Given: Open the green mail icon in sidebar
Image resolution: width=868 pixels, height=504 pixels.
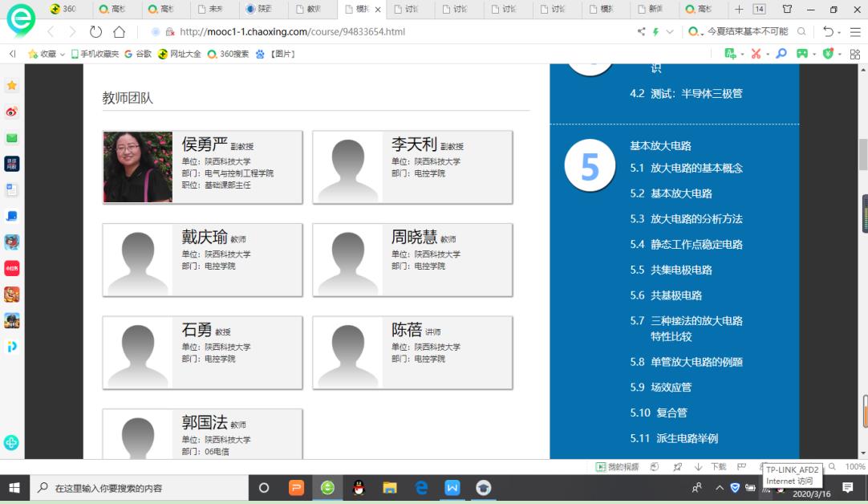Looking at the screenshot, I should 12,138.
